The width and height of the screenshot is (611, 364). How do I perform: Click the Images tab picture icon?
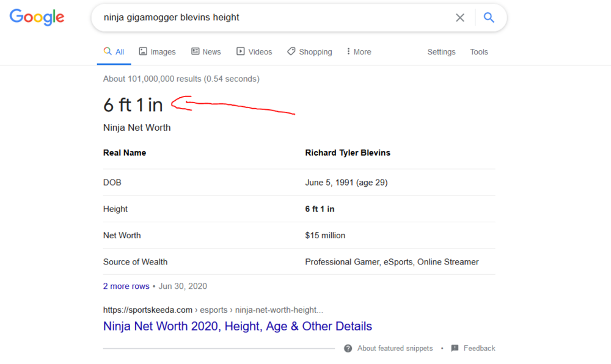143,51
